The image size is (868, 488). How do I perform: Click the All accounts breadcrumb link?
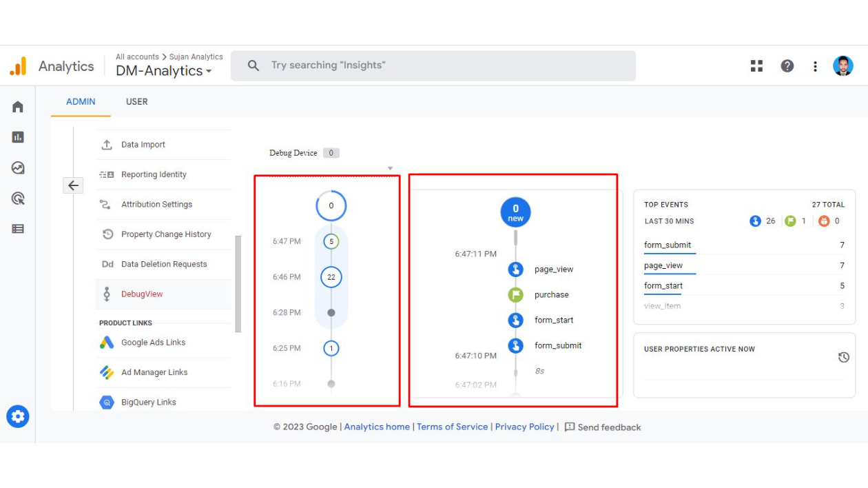pyautogui.click(x=137, y=57)
